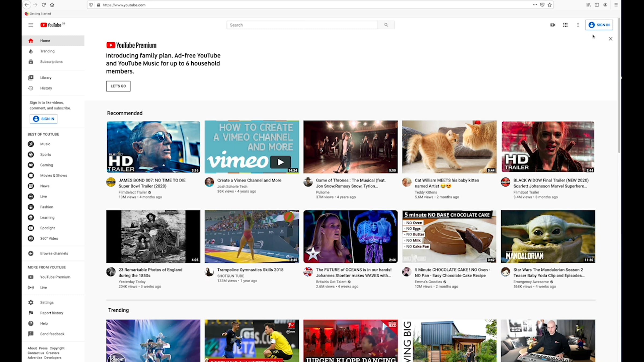
Task: Open the 360° Video category icon
Action: point(31,238)
